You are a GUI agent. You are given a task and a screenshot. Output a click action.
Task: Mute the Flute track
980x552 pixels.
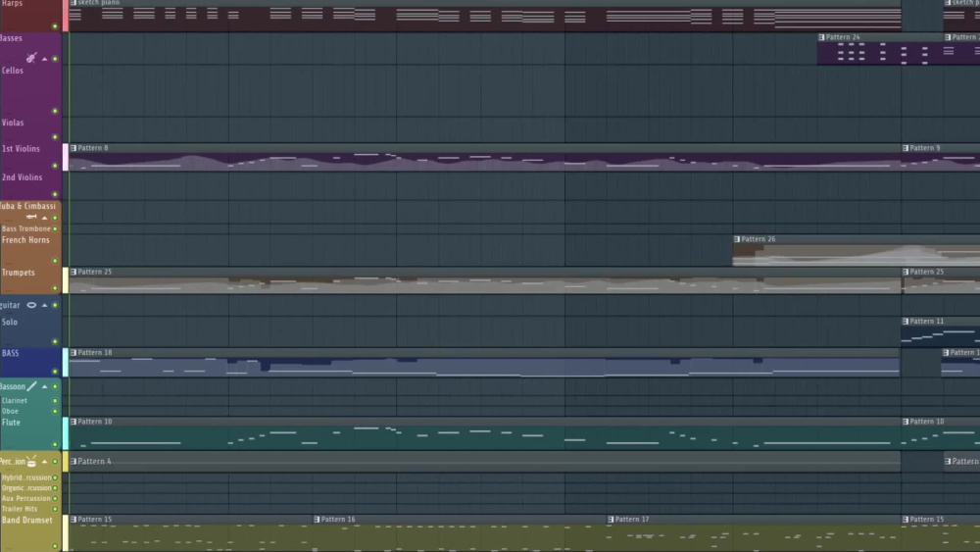[55, 444]
